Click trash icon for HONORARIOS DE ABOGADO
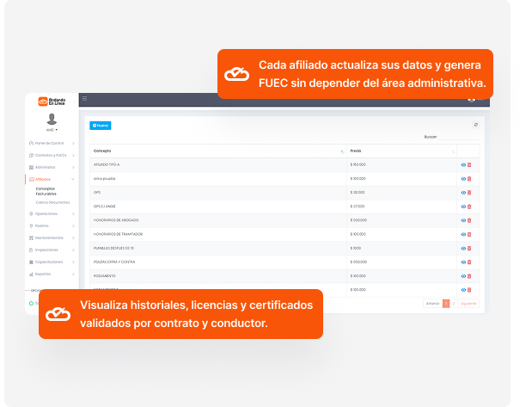 pos(469,219)
